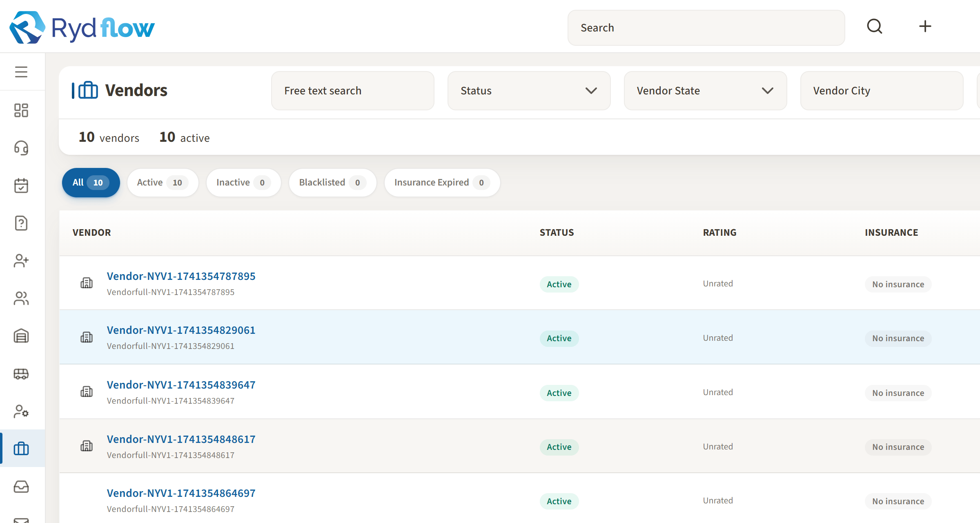Open the hamburger menu icon
Screen dimensions: 980x523
(x=21, y=72)
